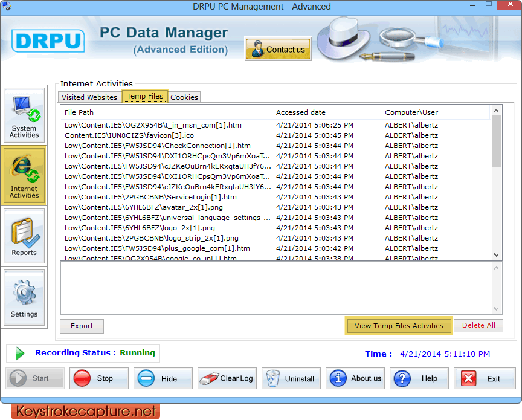Image resolution: width=522 pixels, height=420 pixels.
Task: Click View Temp Files Activities button
Action: (x=399, y=325)
